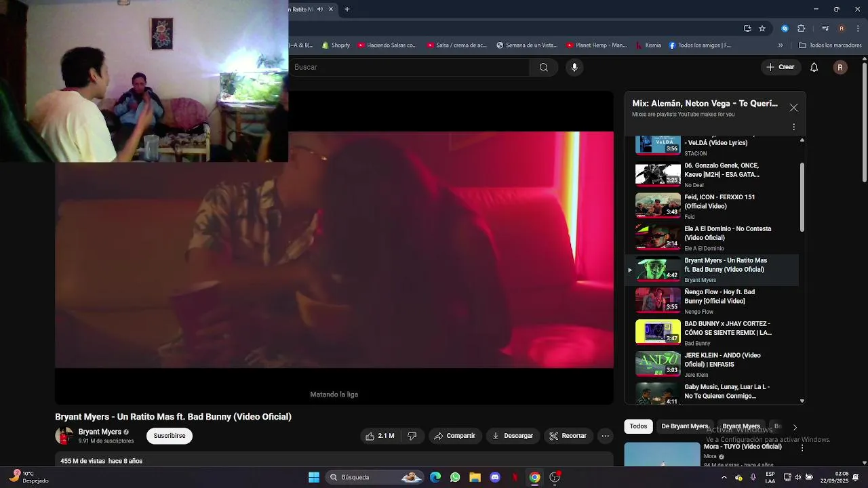The image size is (868, 488).
Task: Dislike the video with thumbs down
Action: click(x=412, y=436)
